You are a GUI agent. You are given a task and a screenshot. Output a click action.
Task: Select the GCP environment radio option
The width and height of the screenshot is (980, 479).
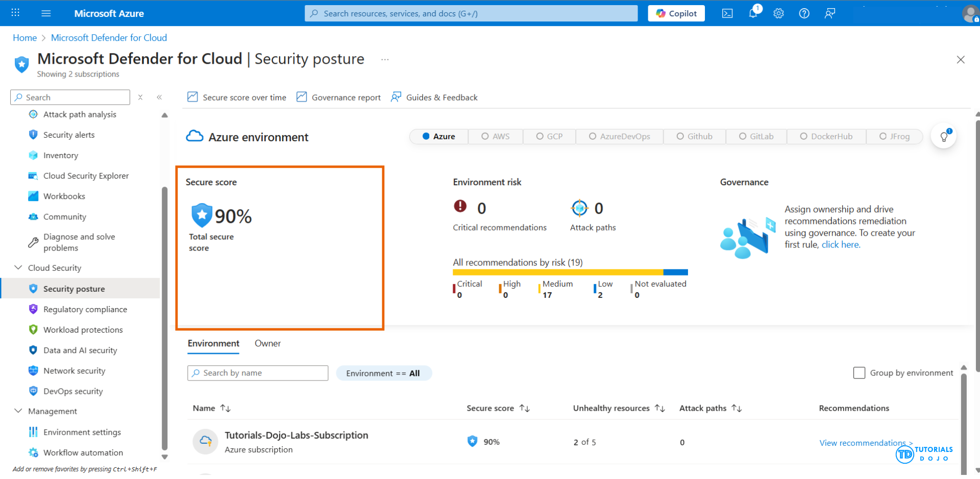click(549, 137)
